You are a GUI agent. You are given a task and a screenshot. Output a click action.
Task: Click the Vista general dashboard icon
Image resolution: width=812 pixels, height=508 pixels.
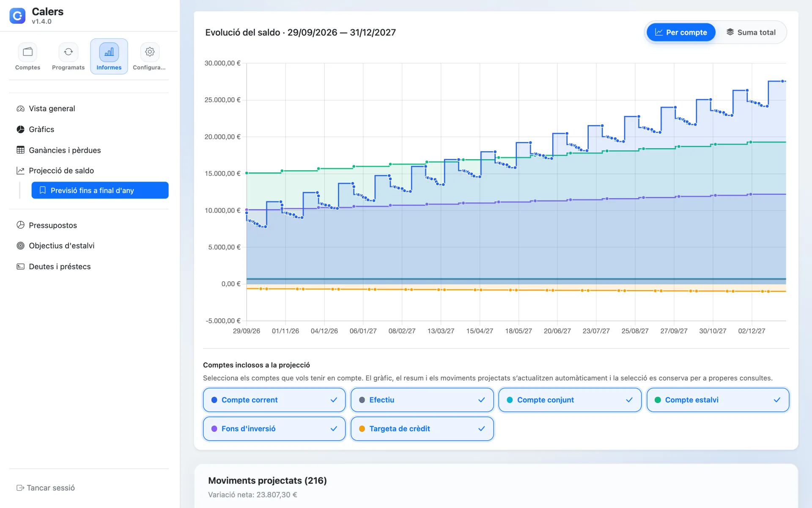tap(20, 109)
